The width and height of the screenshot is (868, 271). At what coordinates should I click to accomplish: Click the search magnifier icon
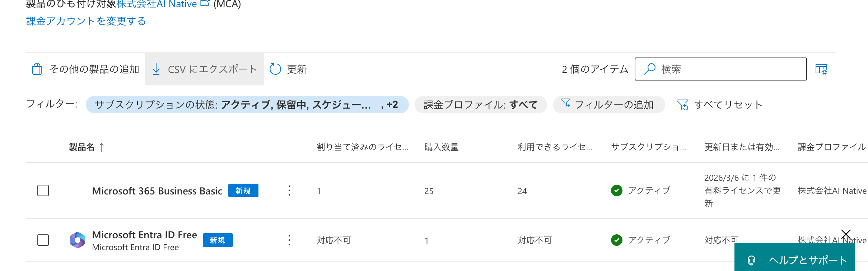click(650, 69)
